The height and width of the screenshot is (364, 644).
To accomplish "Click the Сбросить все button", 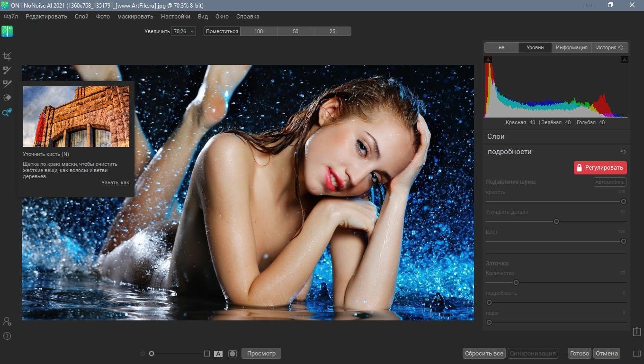I will 484,354.
